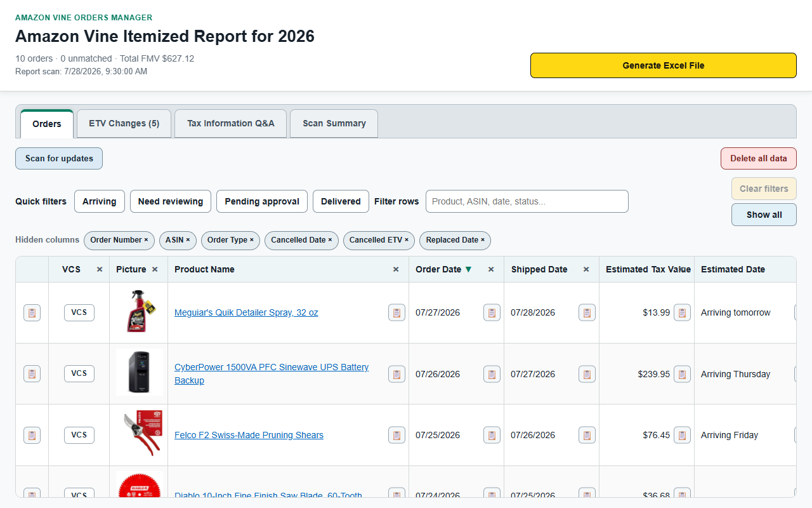812x508 pixels.
Task: Click the "Total FMV $627.12" summary text
Action: tap(157, 58)
